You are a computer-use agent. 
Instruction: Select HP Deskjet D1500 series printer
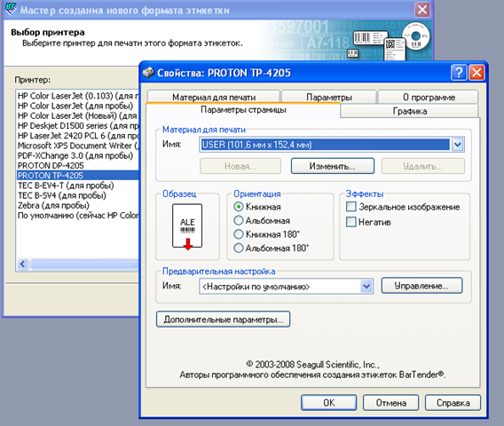coord(78,126)
